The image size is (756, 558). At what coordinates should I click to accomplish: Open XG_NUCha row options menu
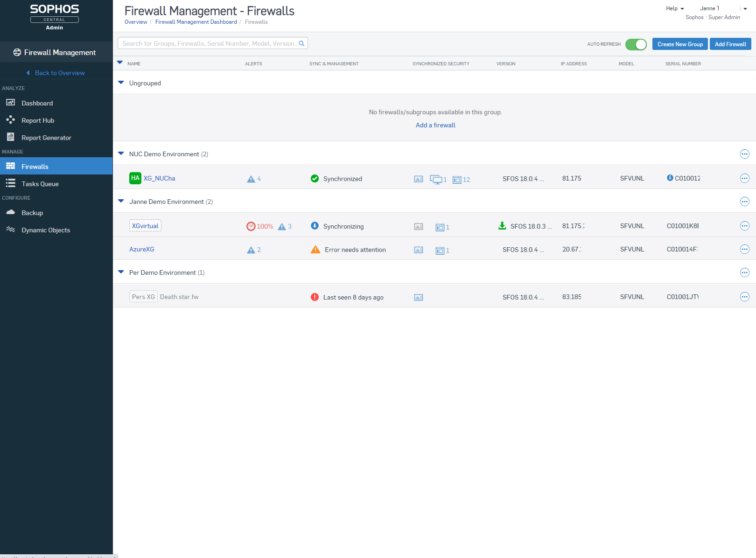(745, 178)
